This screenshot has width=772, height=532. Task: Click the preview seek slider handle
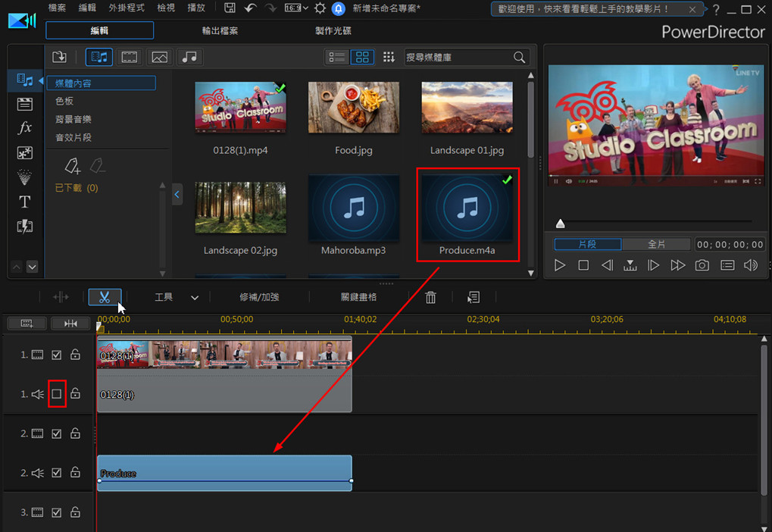pos(561,224)
